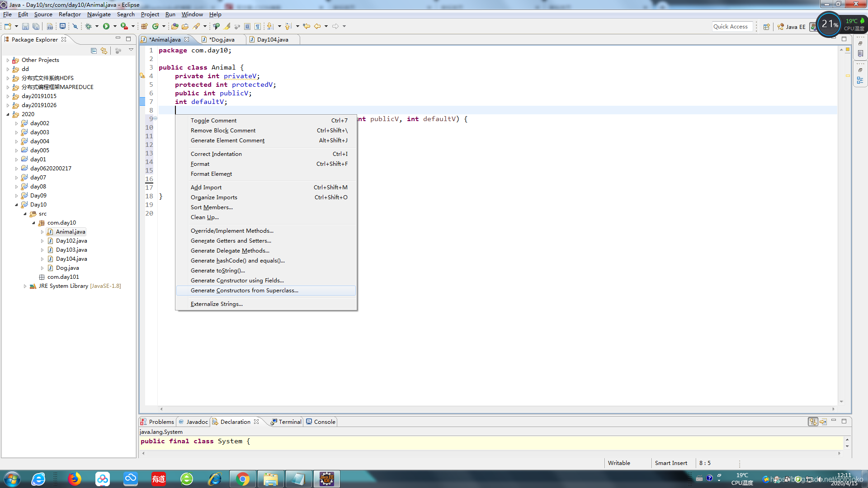Select Format menu entry
The height and width of the screenshot is (488, 868).
tap(266, 164)
